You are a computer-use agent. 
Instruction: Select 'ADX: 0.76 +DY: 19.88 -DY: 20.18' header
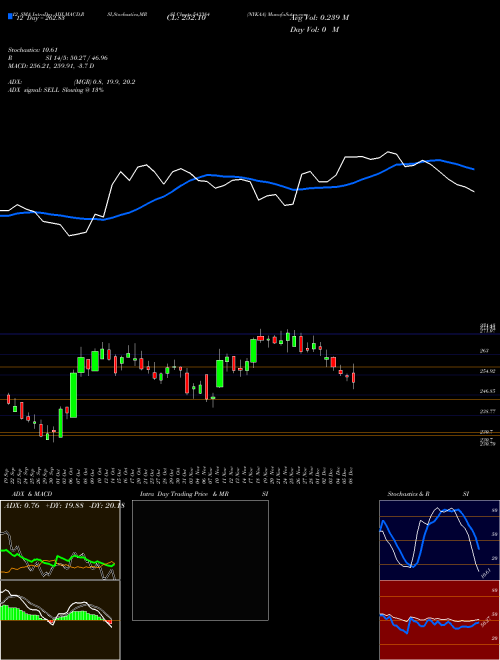click(64, 506)
